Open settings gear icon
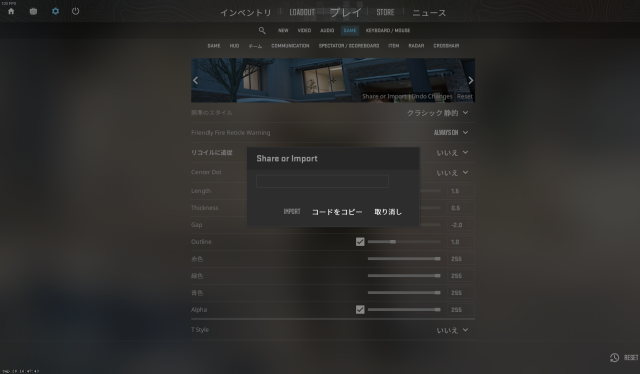The width and height of the screenshot is (640, 374). [56, 11]
